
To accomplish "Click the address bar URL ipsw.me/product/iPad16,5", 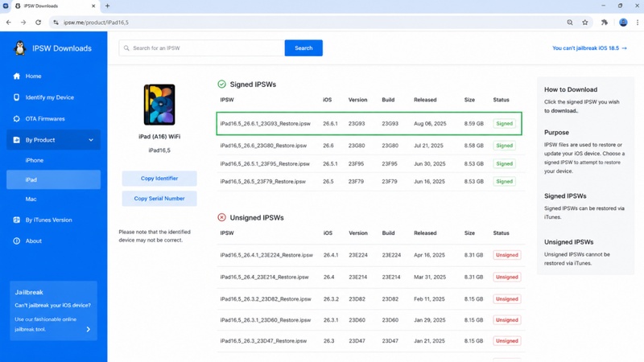I will click(x=96, y=23).
